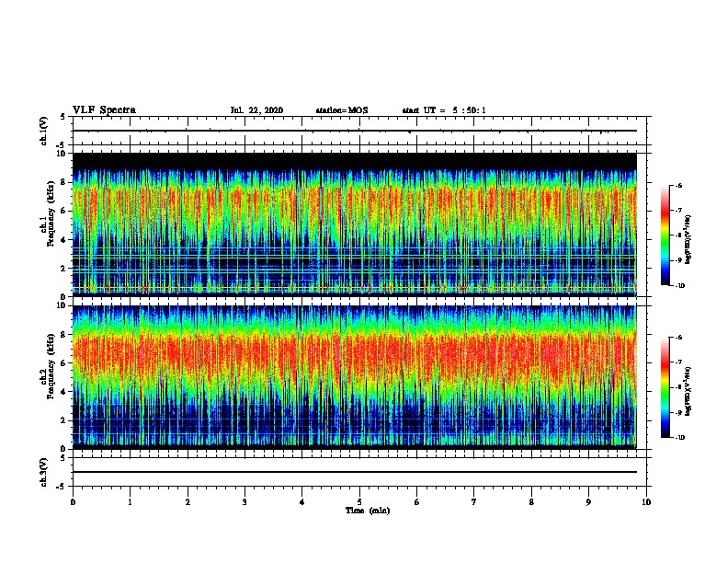Select the date text "Jul. 22, 2020"

point(256,110)
